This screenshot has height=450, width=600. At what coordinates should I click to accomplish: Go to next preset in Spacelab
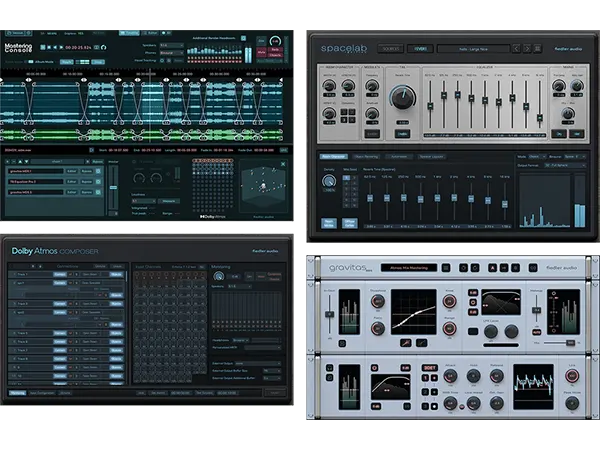[x=527, y=49]
